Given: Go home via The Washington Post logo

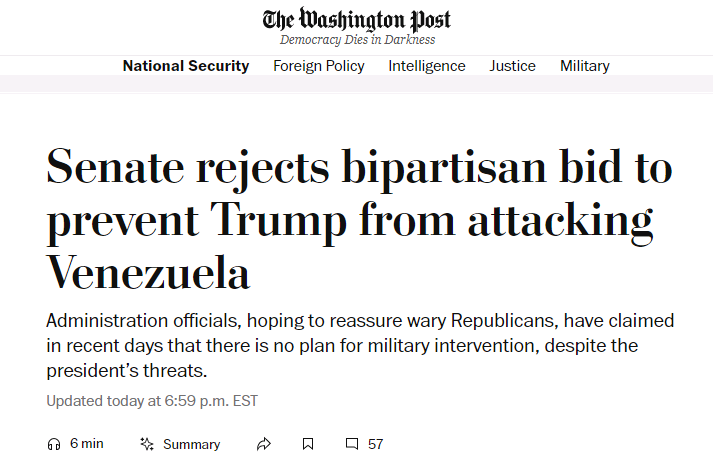Looking at the screenshot, I should point(356,19).
